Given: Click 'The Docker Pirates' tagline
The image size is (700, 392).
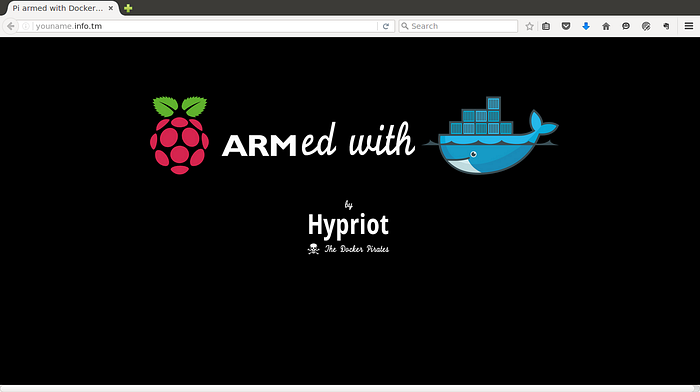Looking at the screenshot, I should pos(356,249).
